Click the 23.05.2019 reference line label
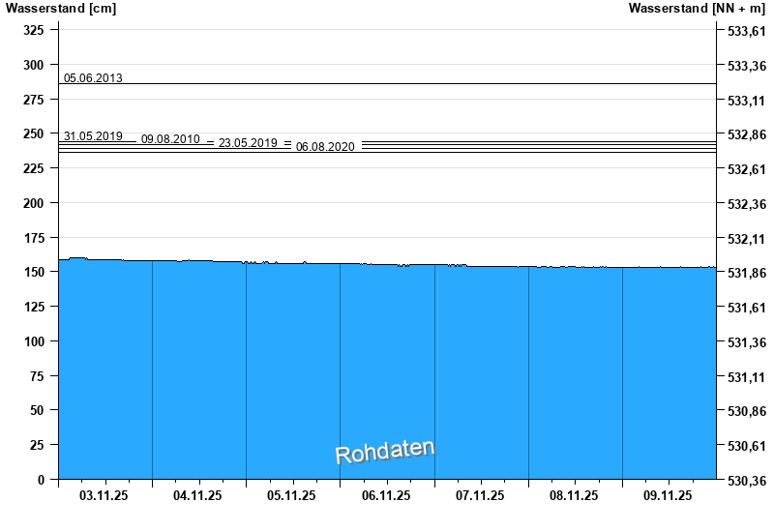This screenshot has height=532, width=774. pyautogui.click(x=248, y=143)
